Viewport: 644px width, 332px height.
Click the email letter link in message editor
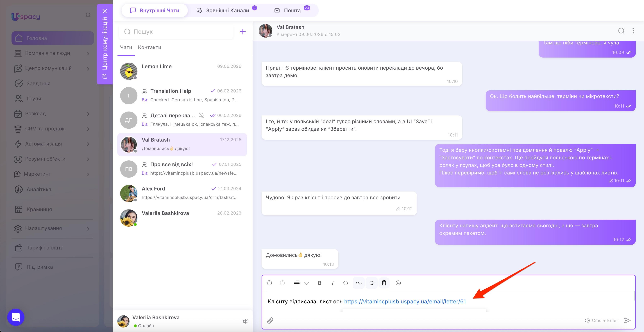405,301
